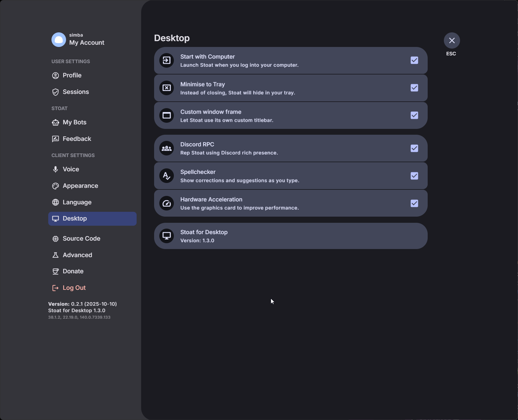Click the Start with Computer icon
The image size is (518, 420).
coord(167,61)
